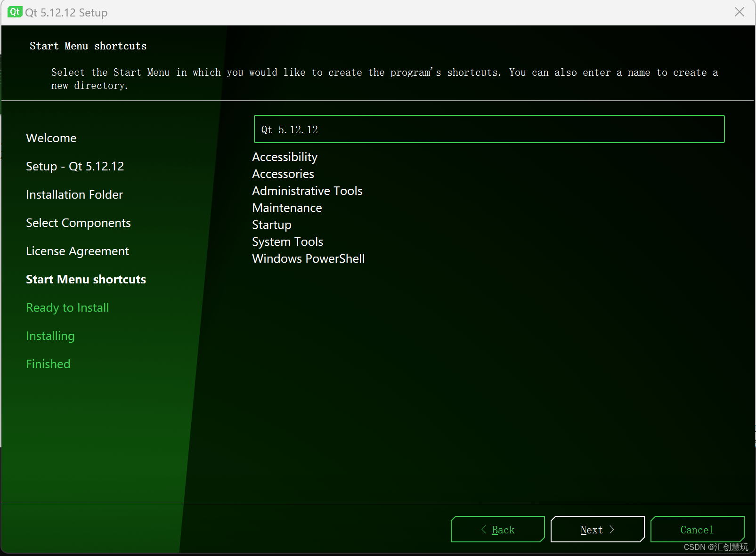Select the Accessibility folder in the list
The height and width of the screenshot is (556, 756).
tap(285, 157)
